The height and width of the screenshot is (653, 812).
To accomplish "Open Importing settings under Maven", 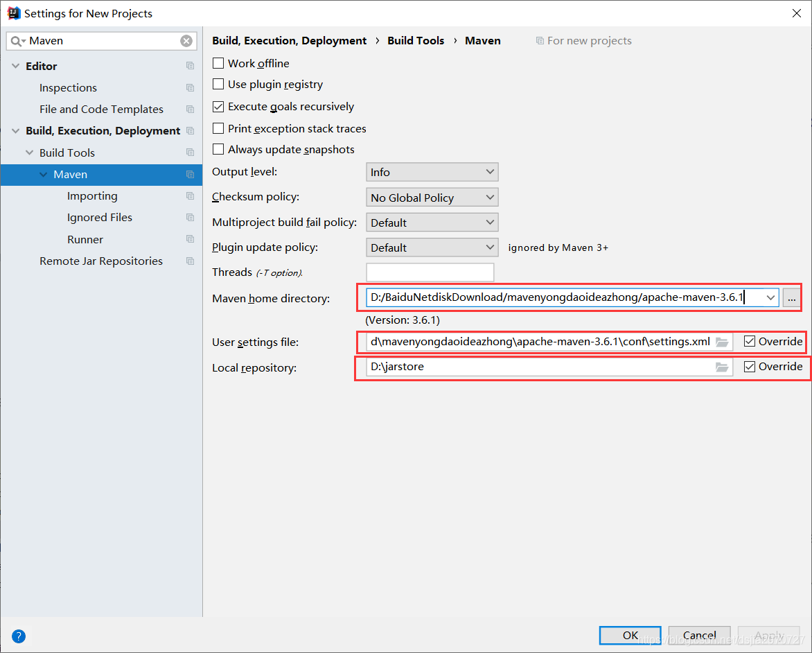I will (92, 196).
